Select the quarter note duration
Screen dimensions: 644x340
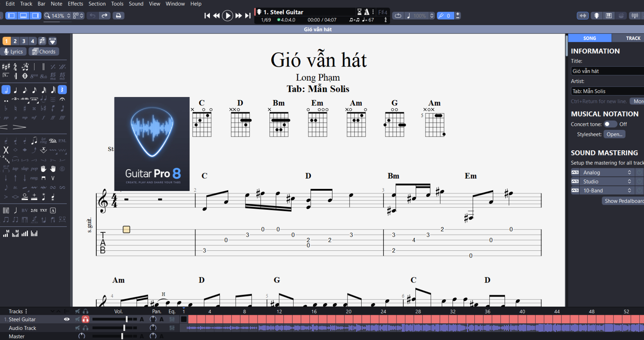pos(15,90)
